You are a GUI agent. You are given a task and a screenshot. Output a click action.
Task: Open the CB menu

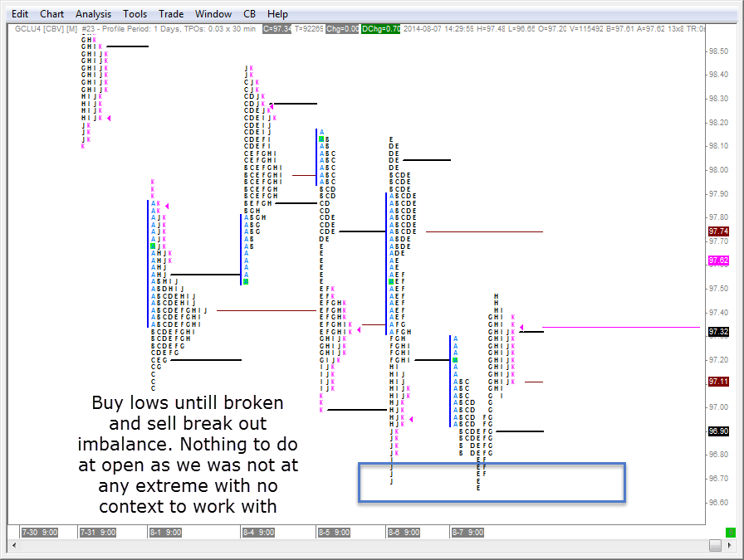(x=249, y=14)
